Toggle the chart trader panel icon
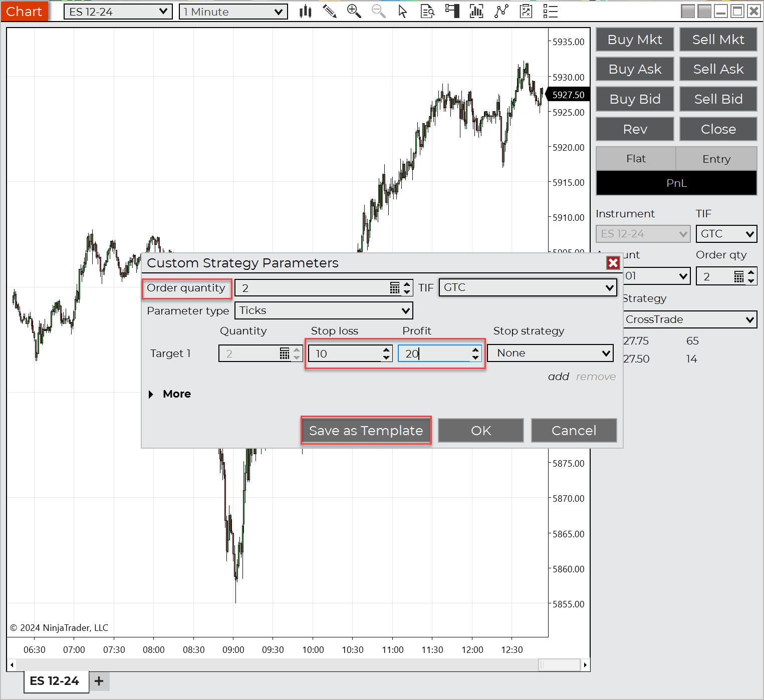Image resolution: width=764 pixels, height=700 pixels. [x=452, y=12]
